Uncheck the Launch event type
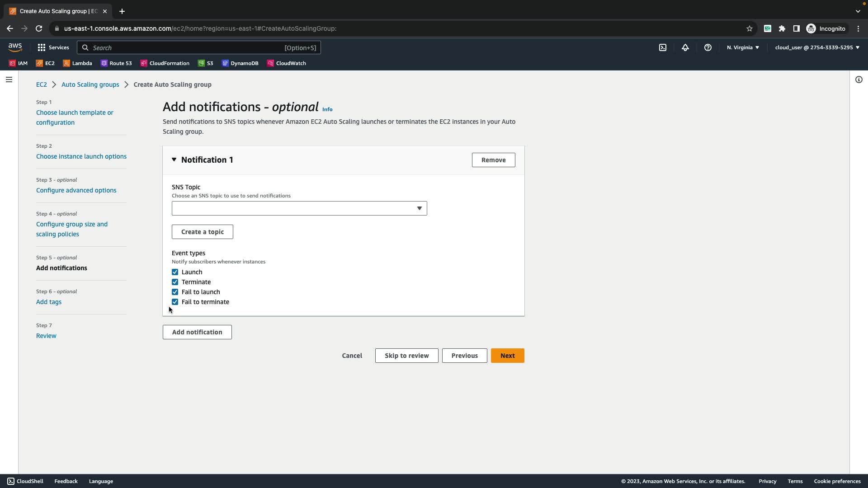The width and height of the screenshot is (868, 488). point(175,272)
